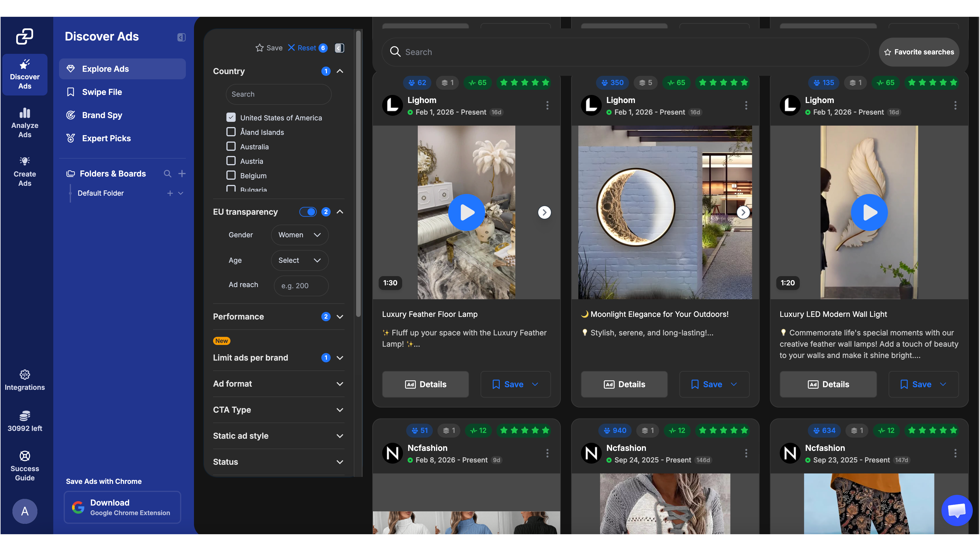
Task: Check the Australia country checkbox
Action: coord(231,146)
